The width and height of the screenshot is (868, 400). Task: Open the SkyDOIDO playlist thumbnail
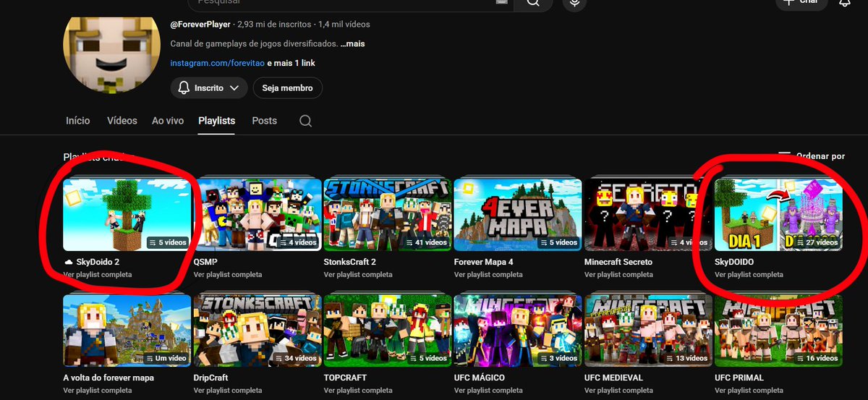[x=778, y=215]
